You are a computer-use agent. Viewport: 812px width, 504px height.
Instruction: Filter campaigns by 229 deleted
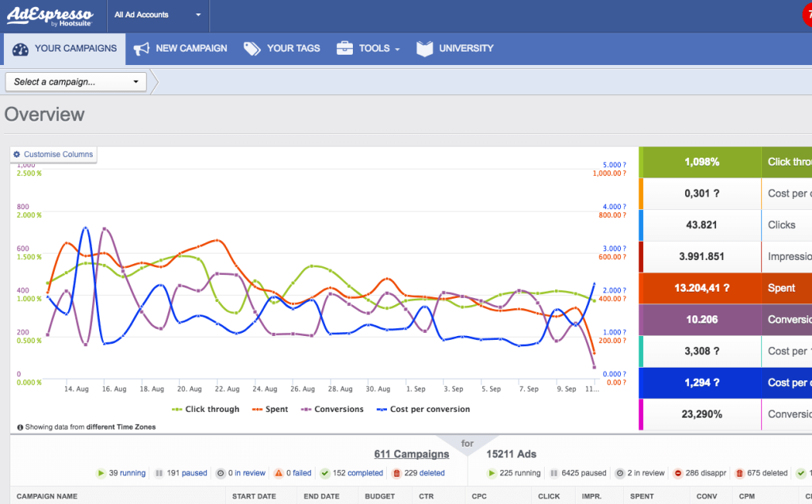point(424,473)
